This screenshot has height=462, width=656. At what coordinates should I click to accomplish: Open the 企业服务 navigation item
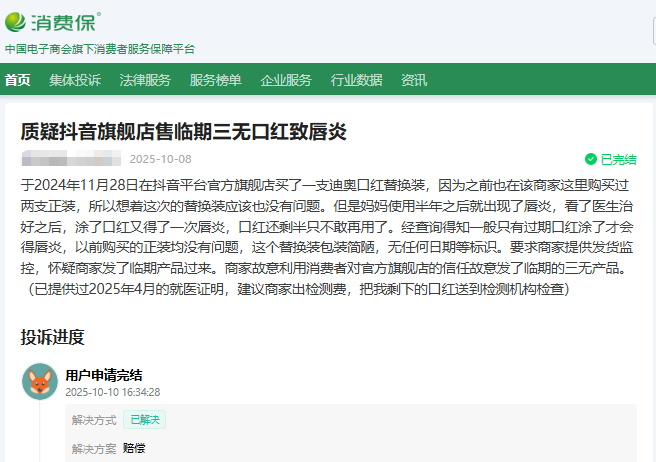(x=286, y=80)
